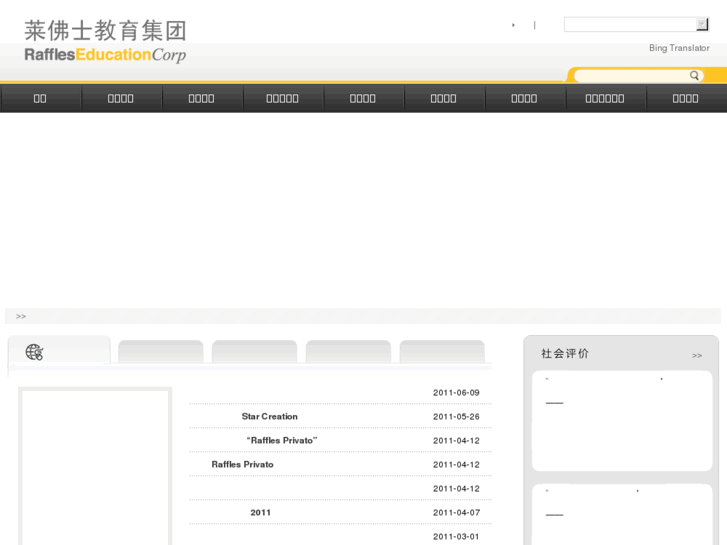Image resolution: width=727 pixels, height=545 pixels.
Task: Open the "2011" news item dated 2011-04-07
Action: coord(261,513)
